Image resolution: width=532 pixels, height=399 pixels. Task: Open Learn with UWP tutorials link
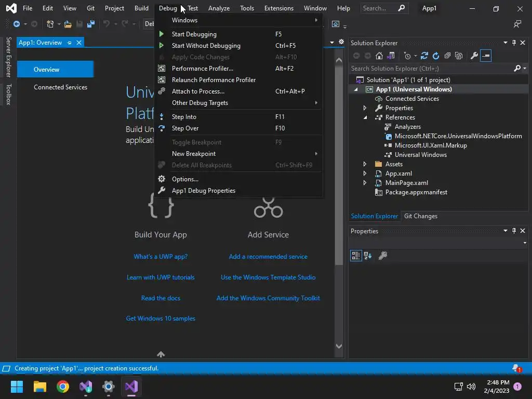[161, 277]
